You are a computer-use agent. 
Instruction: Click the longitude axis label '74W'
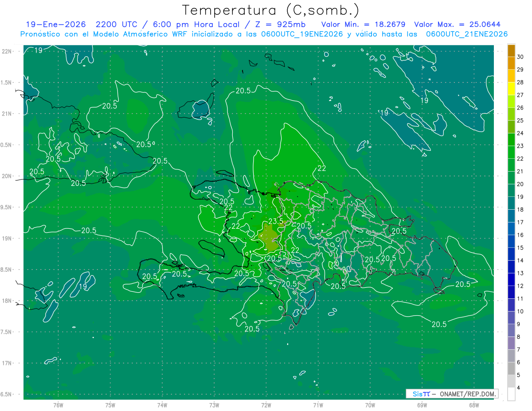coord(162,405)
